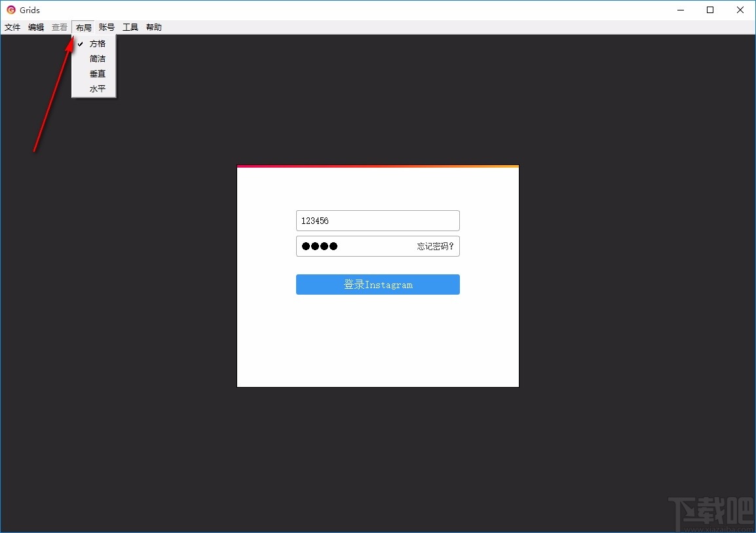Close the open 布局 menu

pos(83,28)
